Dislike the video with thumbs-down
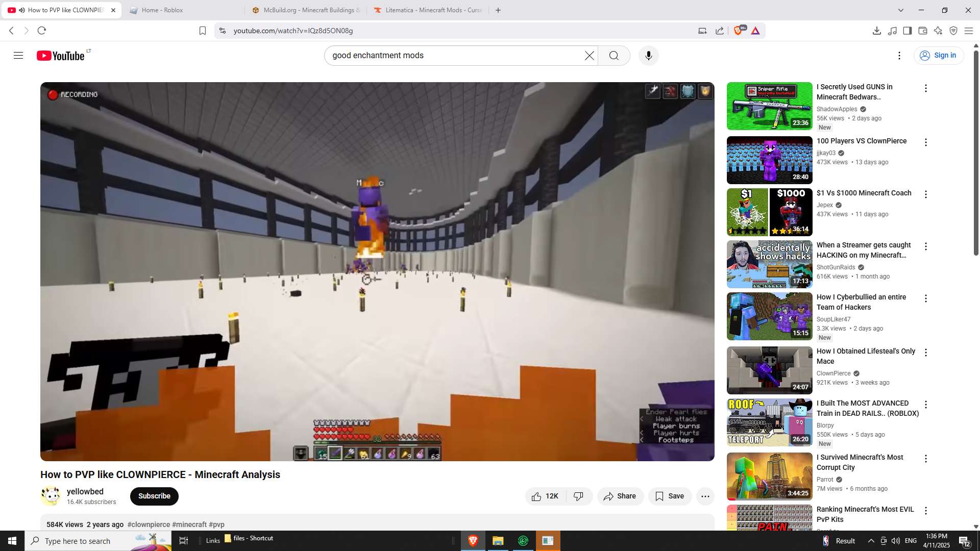The height and width of the screenshot is (551, 980). tap(578, 496)
